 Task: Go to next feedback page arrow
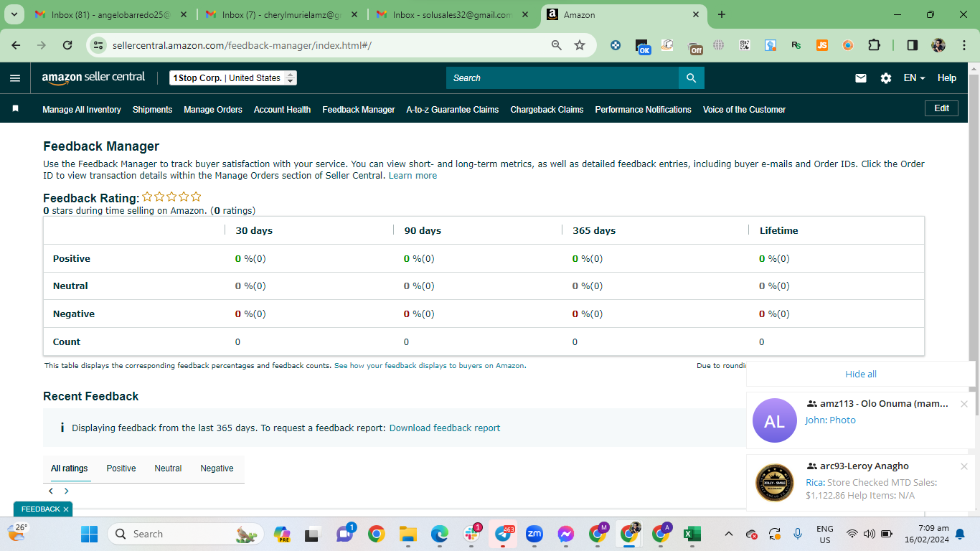[66, 491]
